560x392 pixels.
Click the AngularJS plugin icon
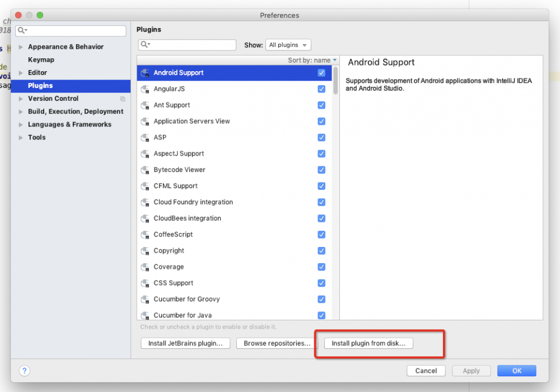point(146,88)
